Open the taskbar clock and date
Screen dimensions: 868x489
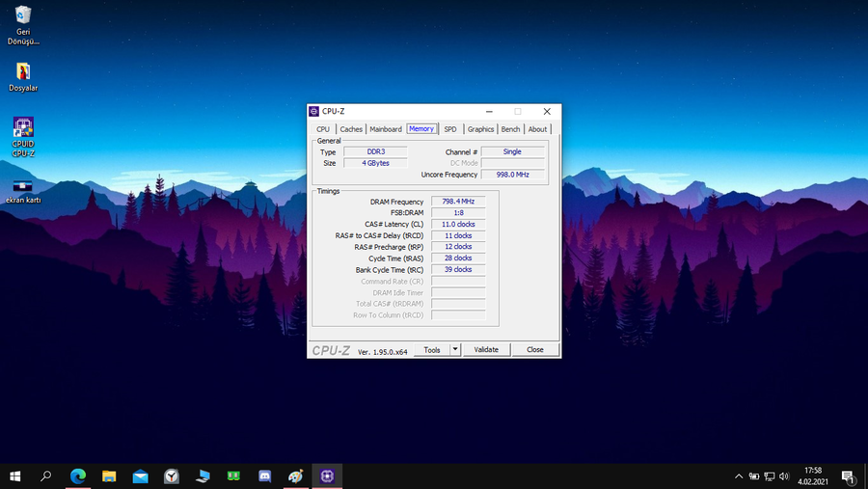(x=813, y=476)
